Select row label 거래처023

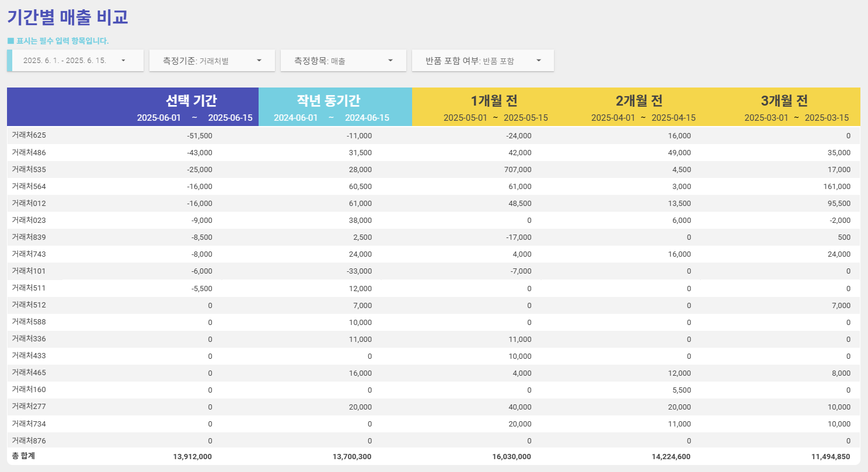29,220
